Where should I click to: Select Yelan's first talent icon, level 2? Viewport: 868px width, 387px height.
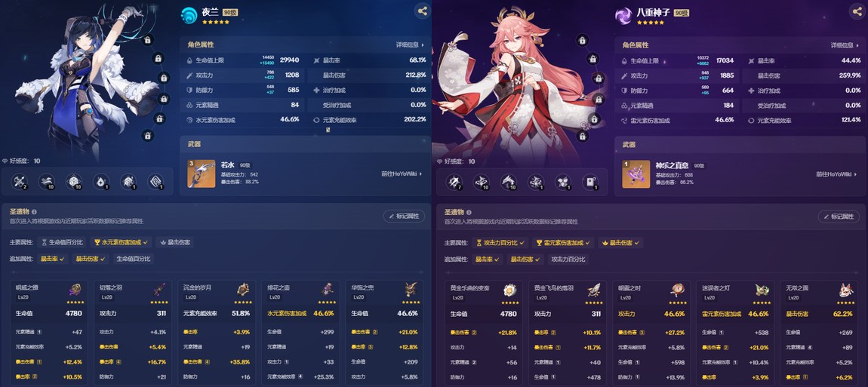[x=20, y=182]
